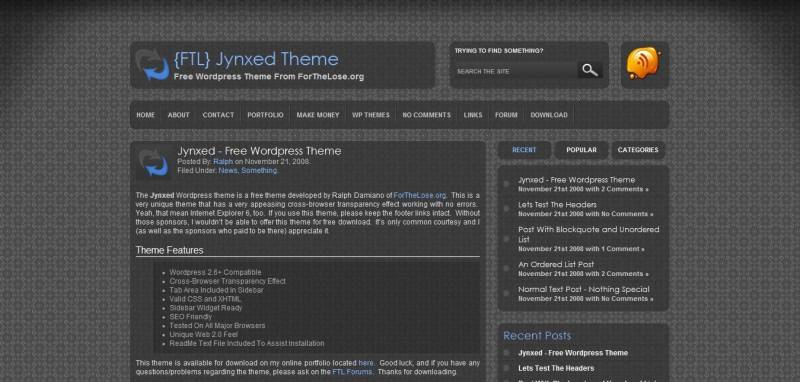
Task: Go to the Forum page
Action: pyautogui.click(x=506, y=115)
